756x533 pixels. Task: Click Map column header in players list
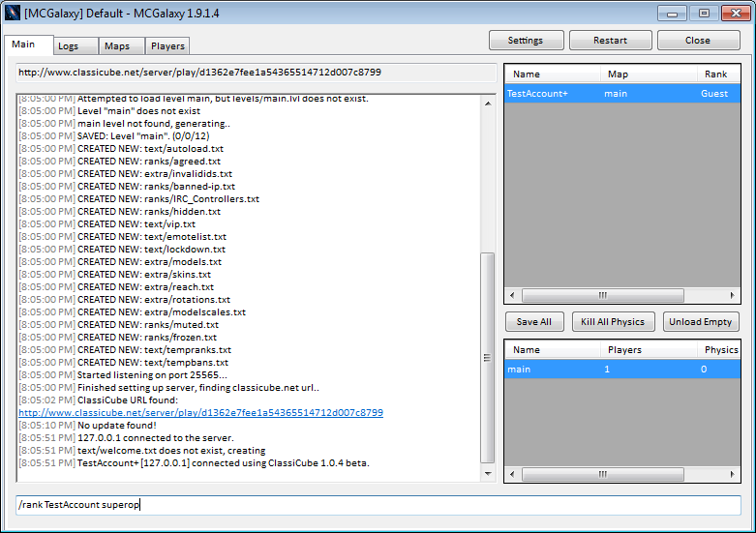(649, 74)
